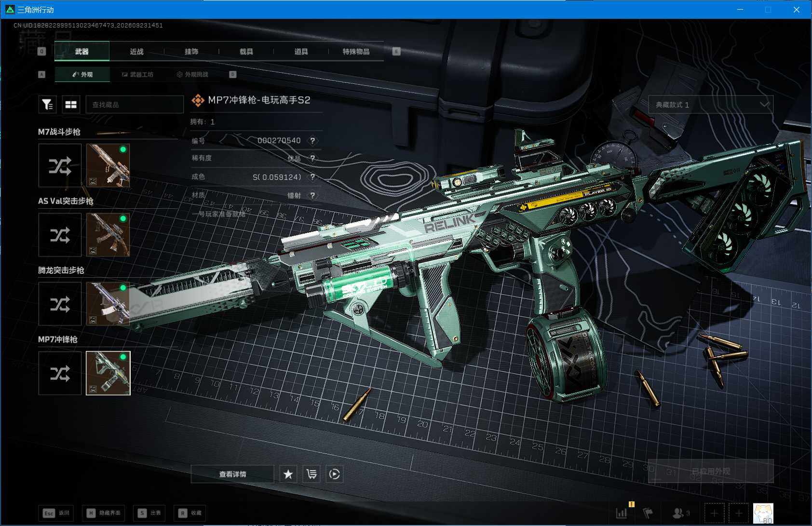Image resolution: width=812 pixels, height=526 pixels.
Task: Click the S 出售 sell button
Action: (x=149, y=513)
